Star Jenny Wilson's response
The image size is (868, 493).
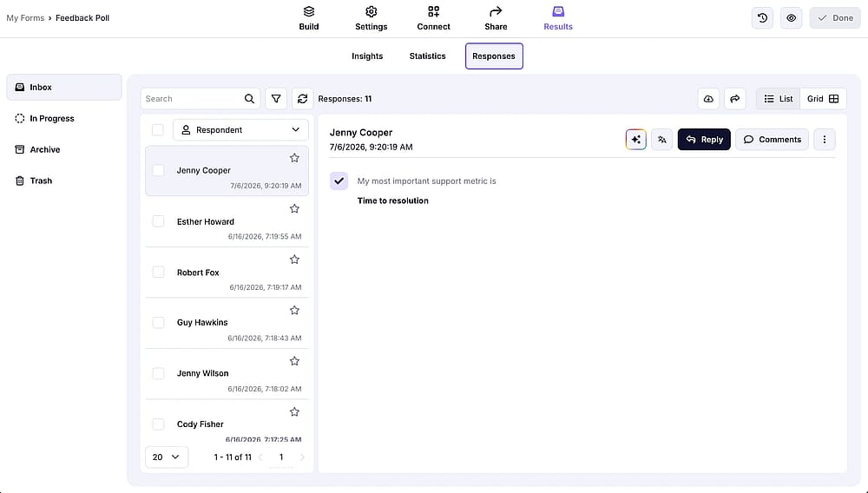pos(294,361)
